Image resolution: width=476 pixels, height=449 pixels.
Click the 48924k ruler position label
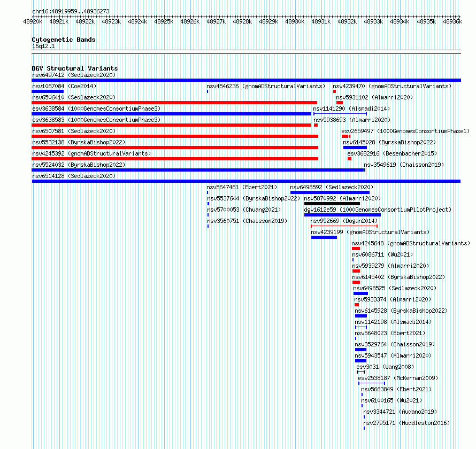pos(137,21)
